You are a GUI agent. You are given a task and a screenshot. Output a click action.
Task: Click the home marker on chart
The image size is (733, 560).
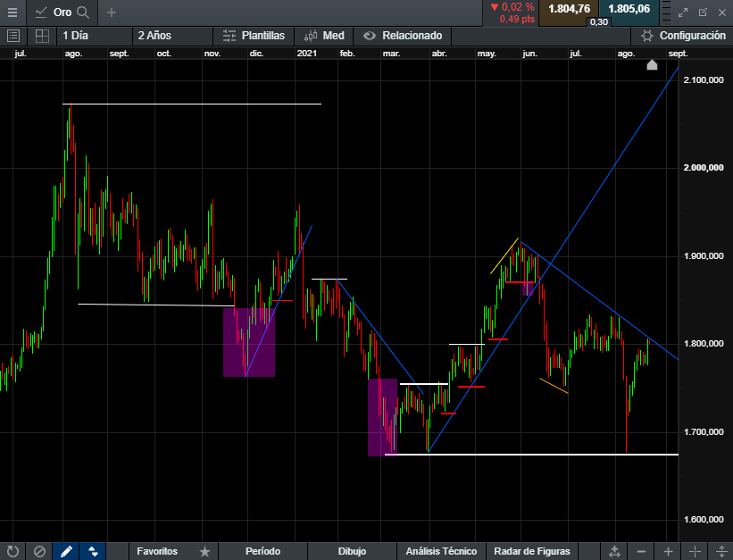pyautogui.click(x=652, y=64)
